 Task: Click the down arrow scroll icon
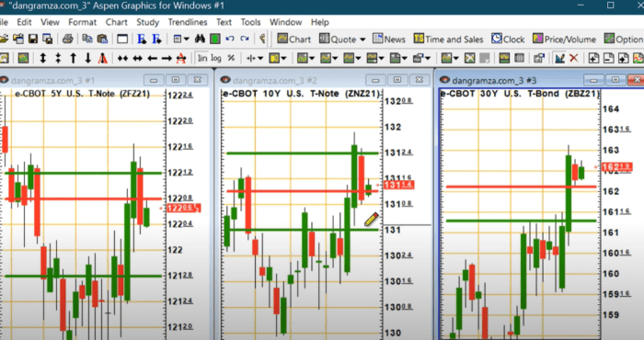pos(88,58)
